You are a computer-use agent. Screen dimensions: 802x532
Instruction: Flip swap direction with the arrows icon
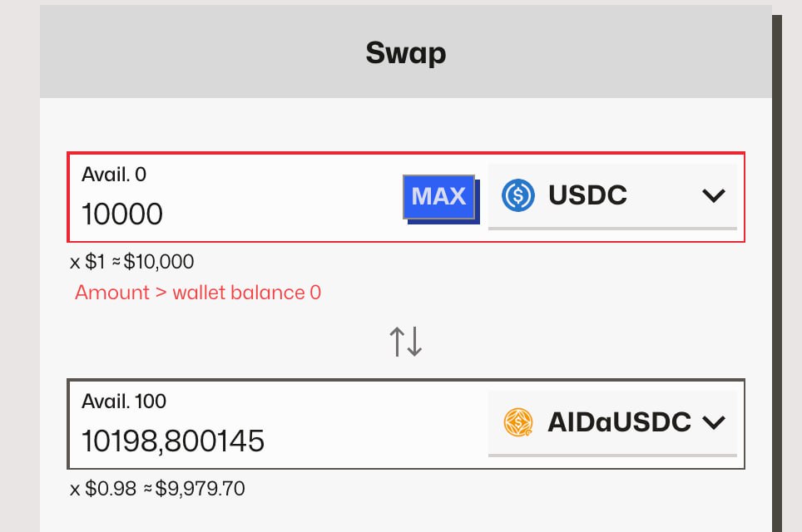point(406,342)
